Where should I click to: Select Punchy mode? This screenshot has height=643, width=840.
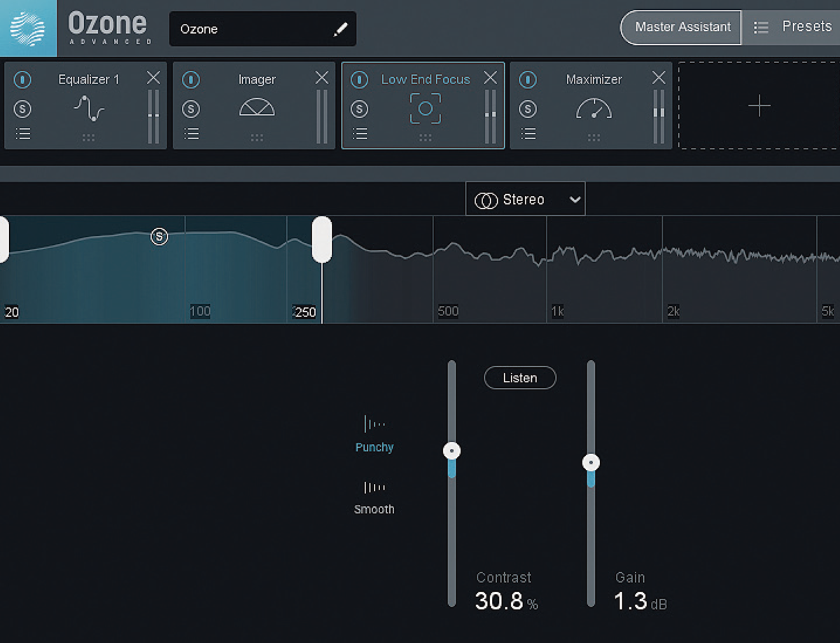click(374, 434)
